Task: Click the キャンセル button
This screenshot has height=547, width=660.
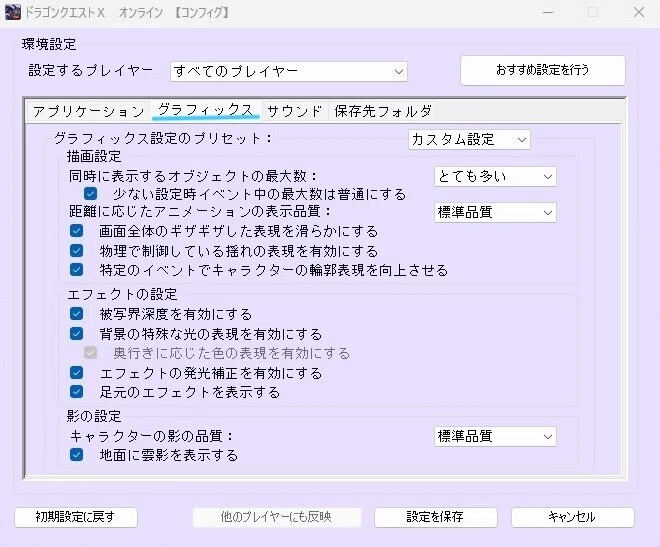Action: point(572,517)
